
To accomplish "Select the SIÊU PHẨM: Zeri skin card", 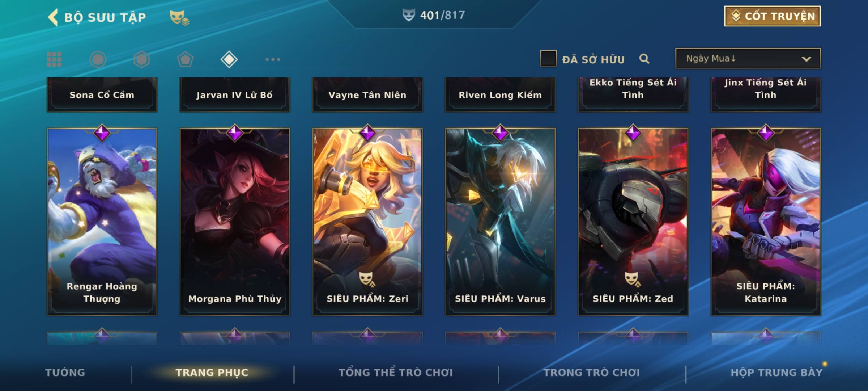I will 367,222.
